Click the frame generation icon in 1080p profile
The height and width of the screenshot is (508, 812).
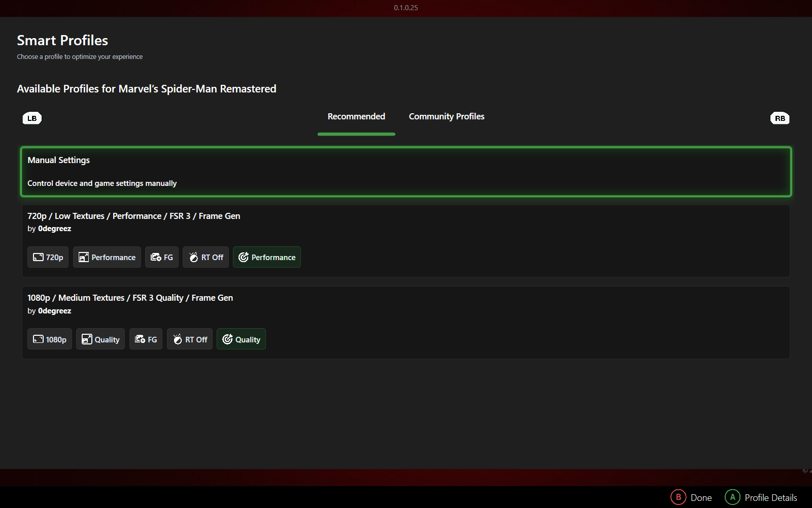click(140, 339)
